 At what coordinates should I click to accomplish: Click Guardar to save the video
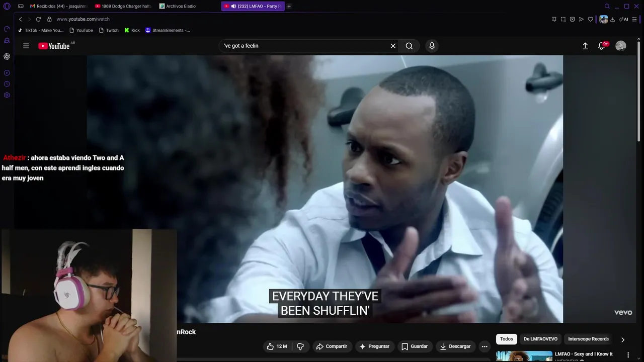click(x=415, y=346)
